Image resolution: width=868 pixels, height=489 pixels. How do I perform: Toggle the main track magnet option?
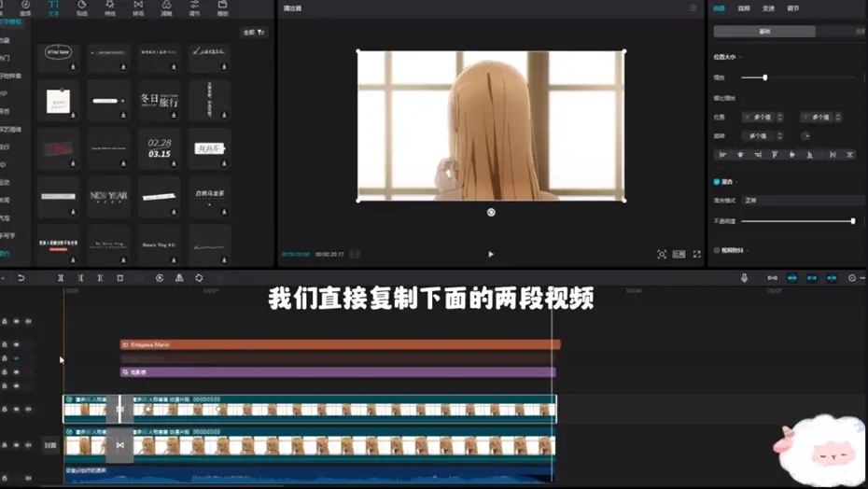pos(772,278)
